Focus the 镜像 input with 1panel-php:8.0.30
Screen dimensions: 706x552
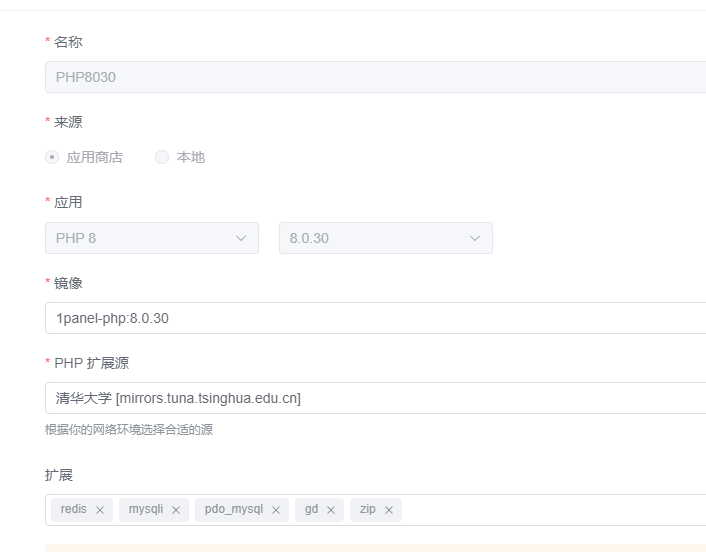375,318
